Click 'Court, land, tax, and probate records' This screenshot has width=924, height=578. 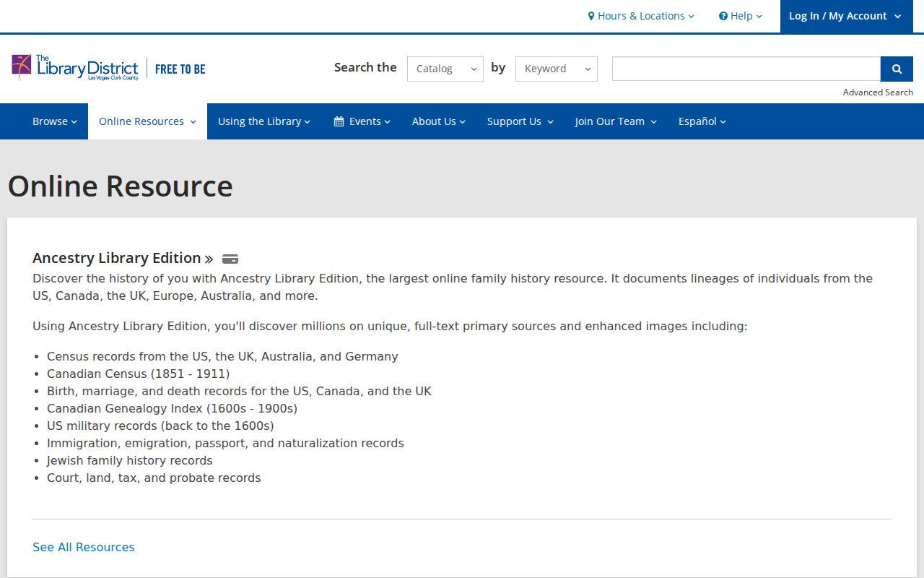154,478
